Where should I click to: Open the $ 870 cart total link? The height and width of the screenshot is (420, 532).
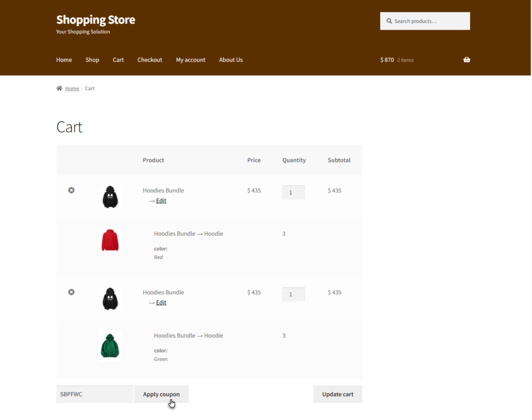tap(387, 60)
